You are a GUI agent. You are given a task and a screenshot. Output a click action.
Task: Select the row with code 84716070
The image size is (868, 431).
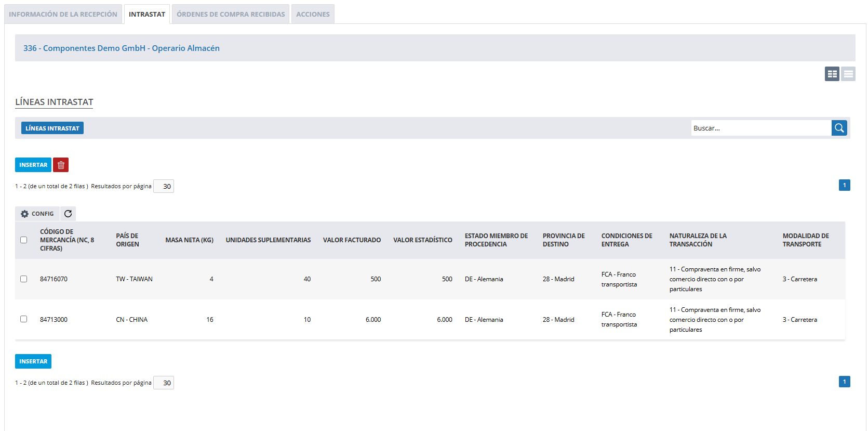[23, 279]
